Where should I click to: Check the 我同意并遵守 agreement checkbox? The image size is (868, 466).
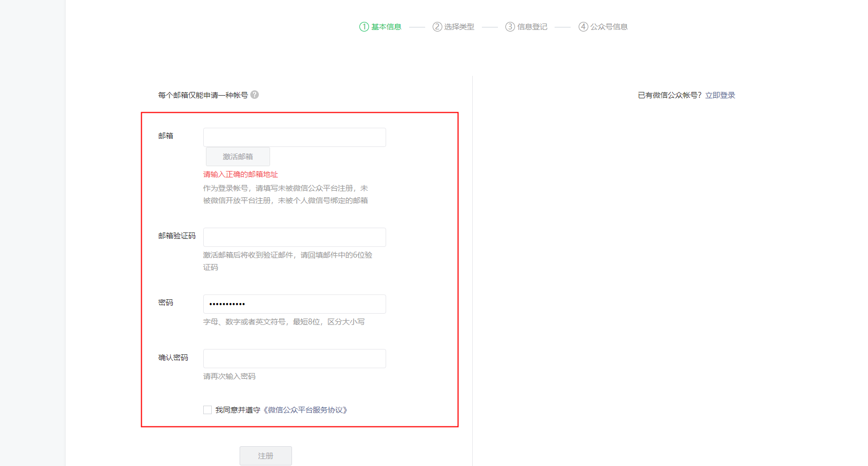pos(208,410)
